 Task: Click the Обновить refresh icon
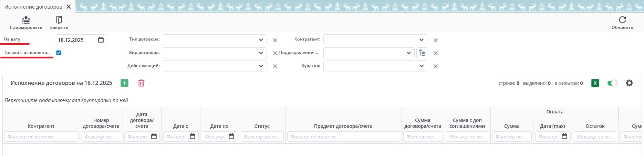click(x=622, y=20)
